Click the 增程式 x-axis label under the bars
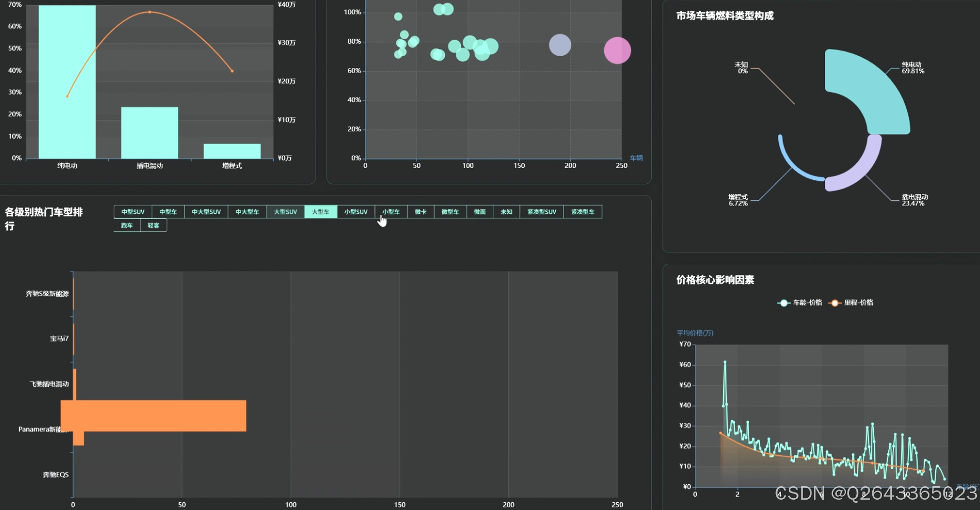980x510 pixels. [x=232, y=165]
